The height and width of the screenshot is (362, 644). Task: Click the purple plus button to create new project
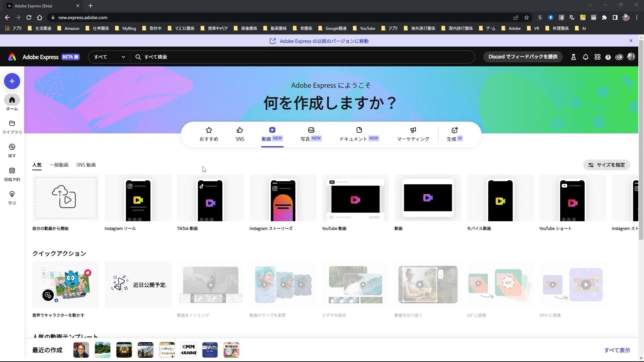tap(12, 81)
